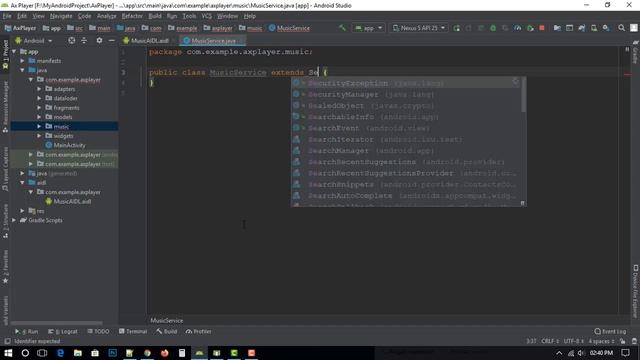This screenshot has height=360, width=640.
Task: Expand the res folder
Action: (22, 211)
